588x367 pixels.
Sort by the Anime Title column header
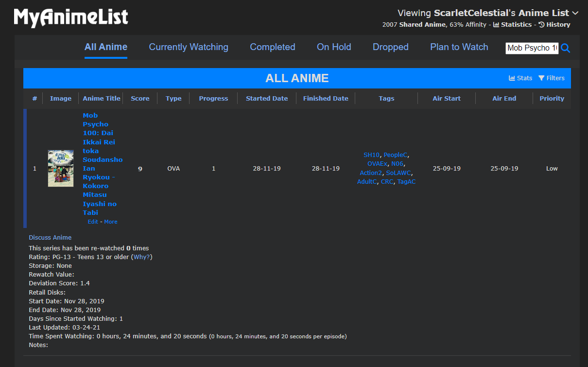[x=102, y=98]
